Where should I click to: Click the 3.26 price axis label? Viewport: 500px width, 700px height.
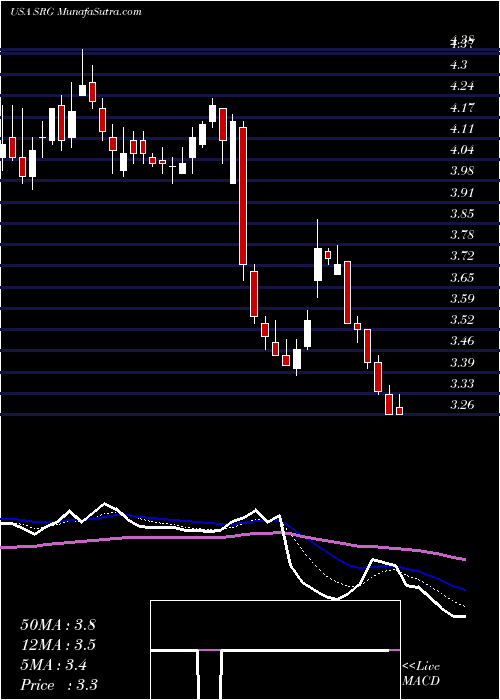click(462, 404)
